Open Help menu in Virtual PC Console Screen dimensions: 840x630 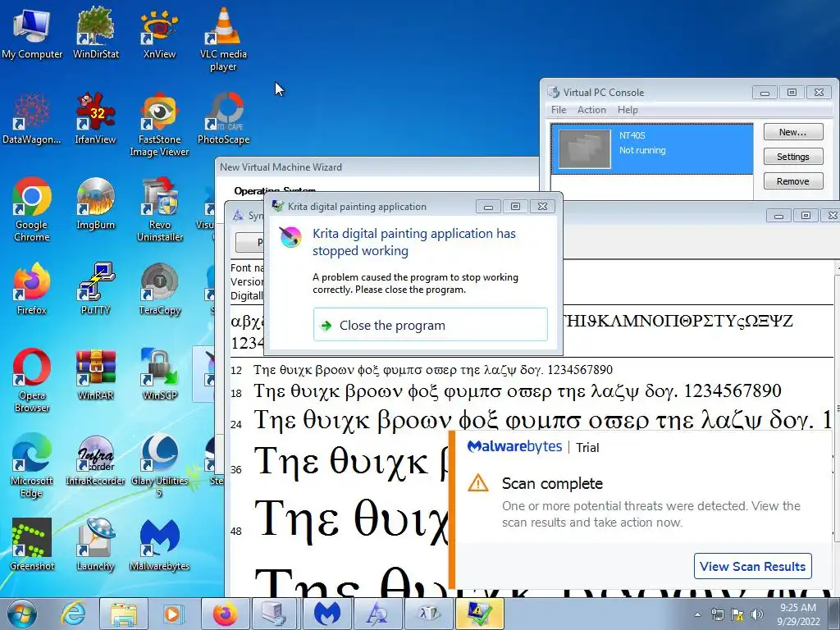(628, 110)
